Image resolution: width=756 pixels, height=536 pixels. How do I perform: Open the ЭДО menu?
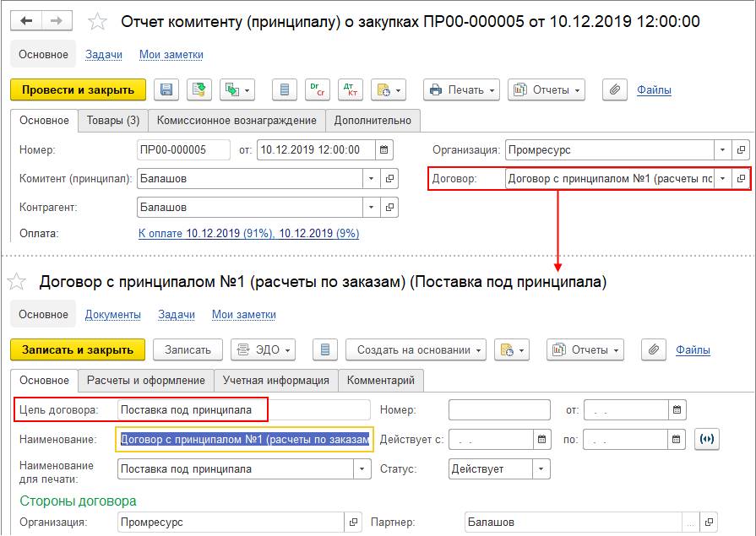(263, 350)
